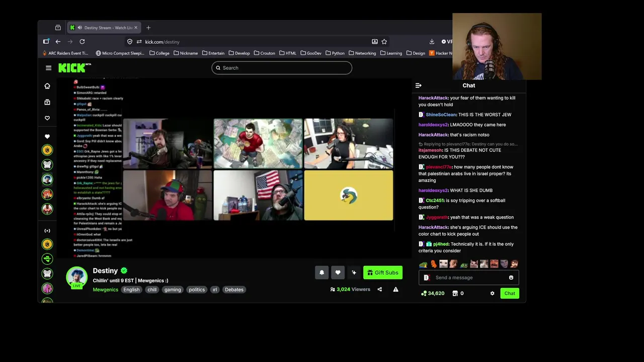Screen dimensions: 644x362
Task: Open Destiny's profile avatar
Action: (x=76, y=277)
